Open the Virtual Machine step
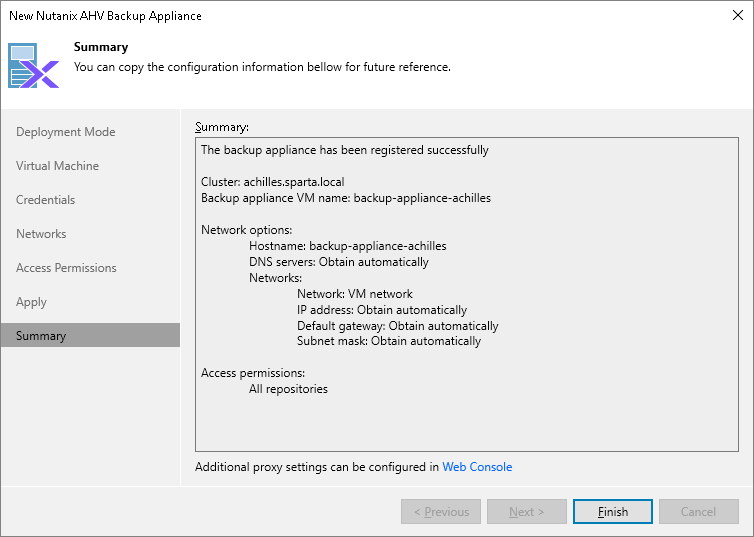 [x=58, y=166]
